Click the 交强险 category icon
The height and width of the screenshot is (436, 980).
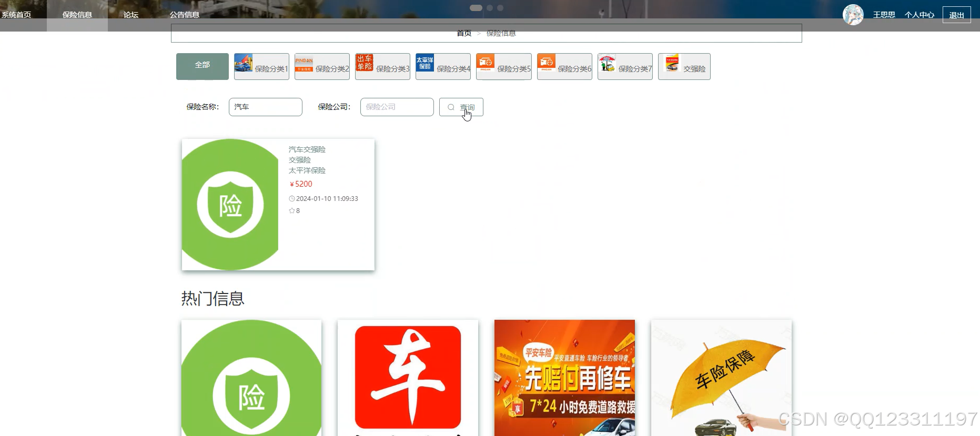[672, 63]
